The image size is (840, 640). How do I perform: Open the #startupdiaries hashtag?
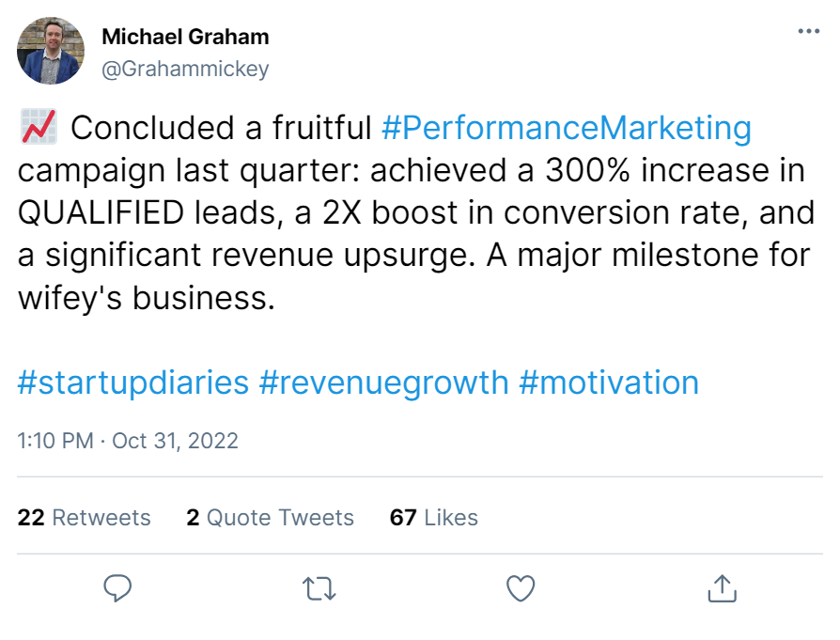(133, 382)
